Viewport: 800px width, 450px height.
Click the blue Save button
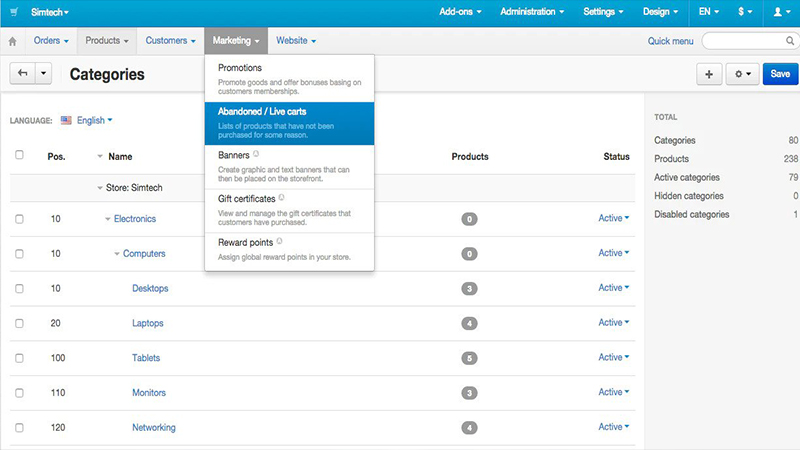click(780, 74)
